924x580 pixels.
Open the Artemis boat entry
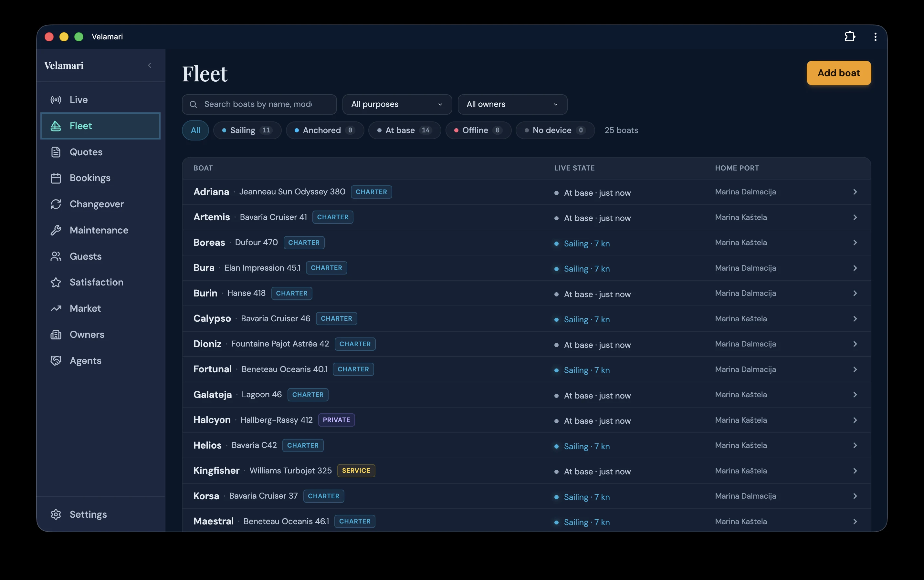526,217
